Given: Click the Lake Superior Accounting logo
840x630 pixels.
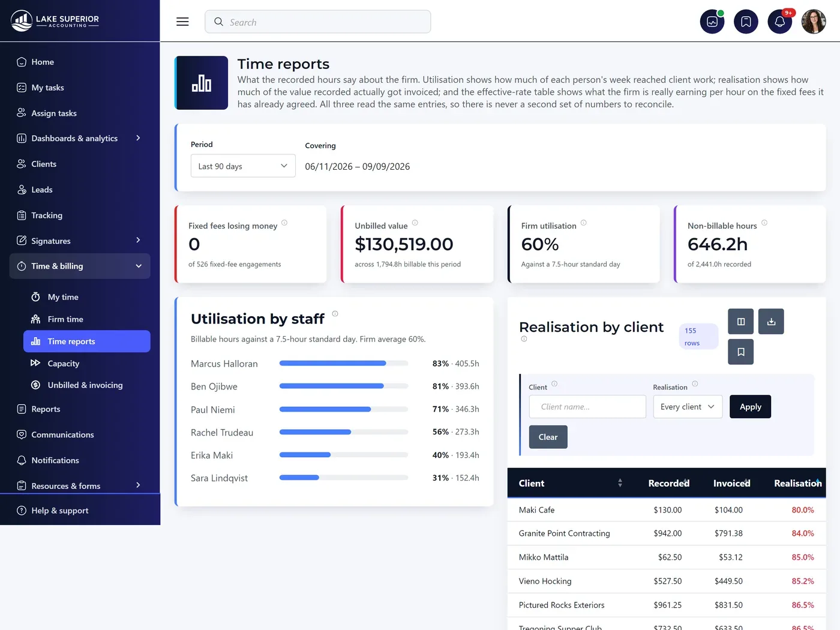Looking at the screenshot, I should pyautogui.click(x=55, y=21).
